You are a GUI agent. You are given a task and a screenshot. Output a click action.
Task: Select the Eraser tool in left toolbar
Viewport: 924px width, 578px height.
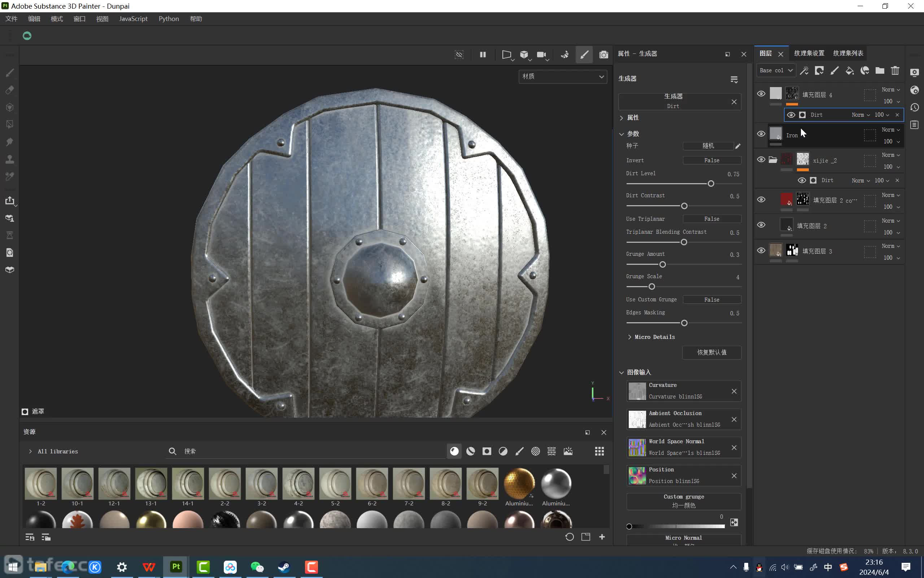click(x=10, y=90)
